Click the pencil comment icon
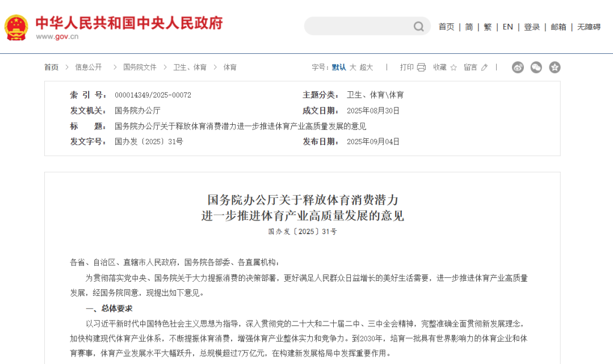 coord(484,67)
